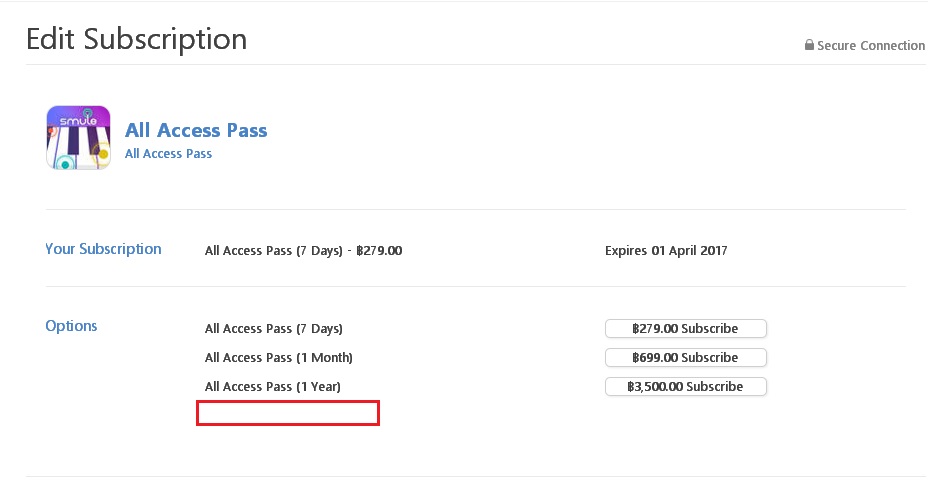This screenshot has height=483, width=928.
Task: Click current plan text All Access Pass (7 Days) - ฿279.00
Action: point(303,251)
